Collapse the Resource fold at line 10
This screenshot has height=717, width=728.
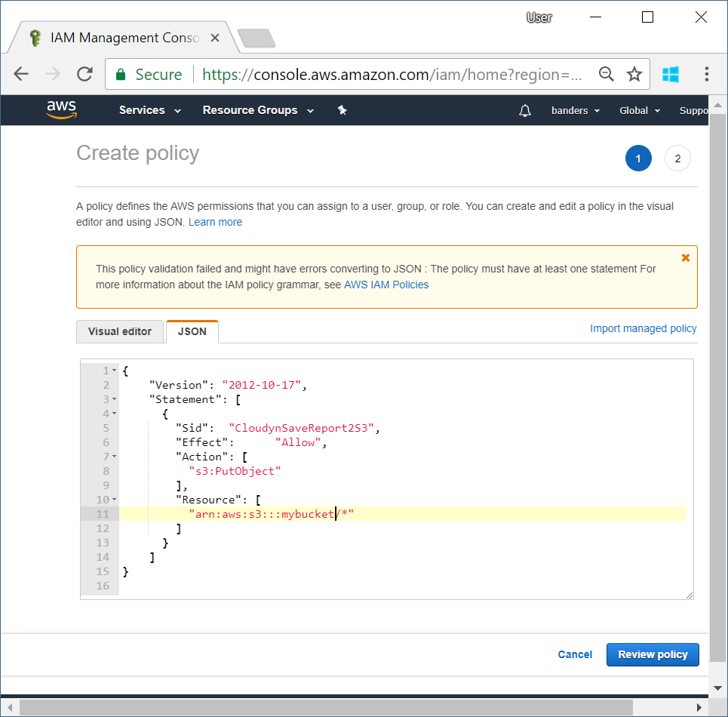coord(114,500)
